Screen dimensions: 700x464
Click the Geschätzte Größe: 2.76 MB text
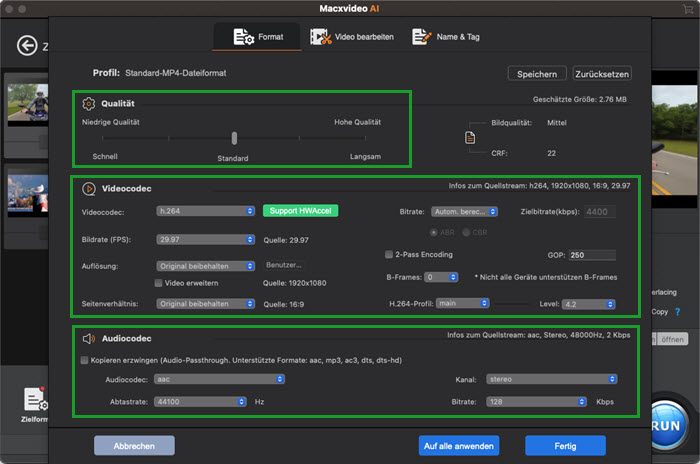point(579,99)
